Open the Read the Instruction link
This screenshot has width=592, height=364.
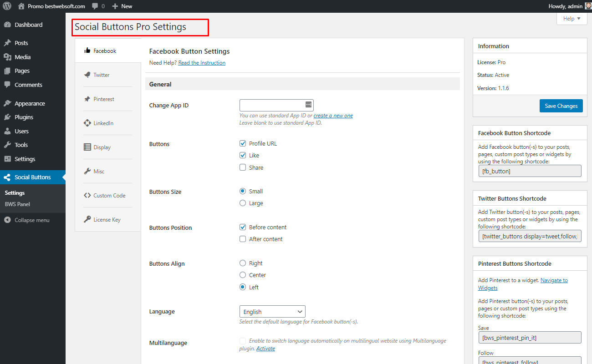coord(202,63)
